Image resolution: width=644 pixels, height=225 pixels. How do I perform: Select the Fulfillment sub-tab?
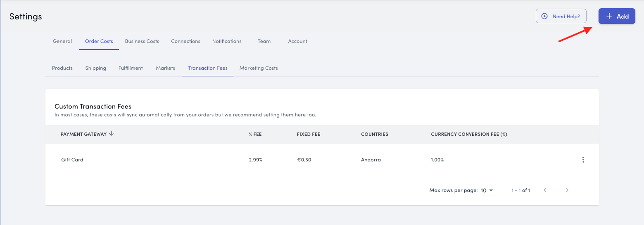point(131,68)
